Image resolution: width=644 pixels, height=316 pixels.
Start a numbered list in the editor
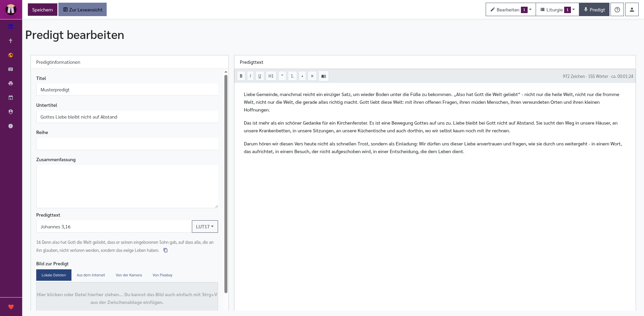(292, 76)
